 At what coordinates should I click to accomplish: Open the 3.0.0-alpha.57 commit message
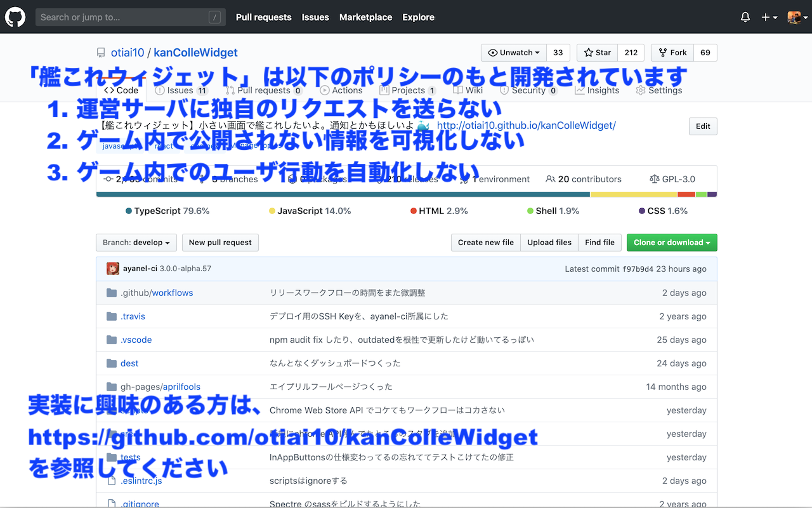click(x=185, y=269)
